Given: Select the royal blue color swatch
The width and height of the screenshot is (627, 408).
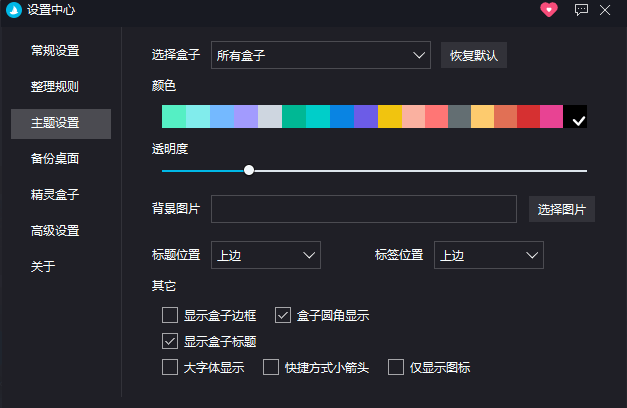Looking at the screenshot, I should [x=342, y=116].
